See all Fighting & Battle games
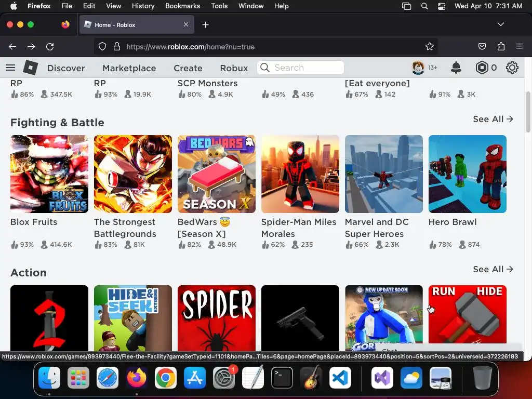Image resolution: width=532 pixels, height=399 pixels. [x=493, y=119]
